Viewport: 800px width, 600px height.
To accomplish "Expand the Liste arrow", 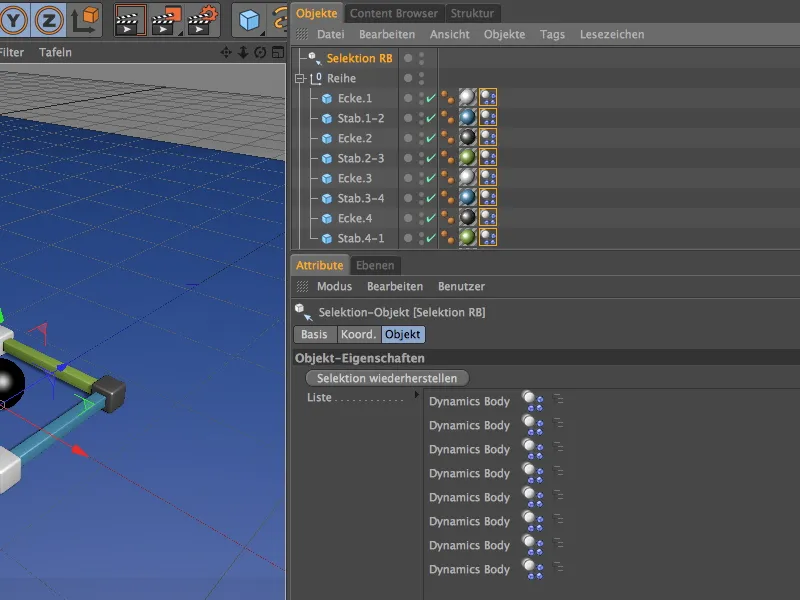I will tap(417, 395).
